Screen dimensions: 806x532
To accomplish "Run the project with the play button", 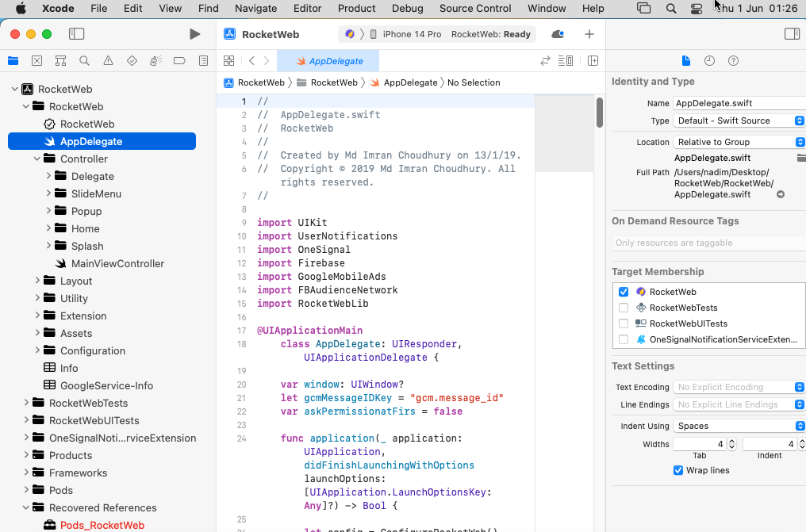I will coord(194,34).
